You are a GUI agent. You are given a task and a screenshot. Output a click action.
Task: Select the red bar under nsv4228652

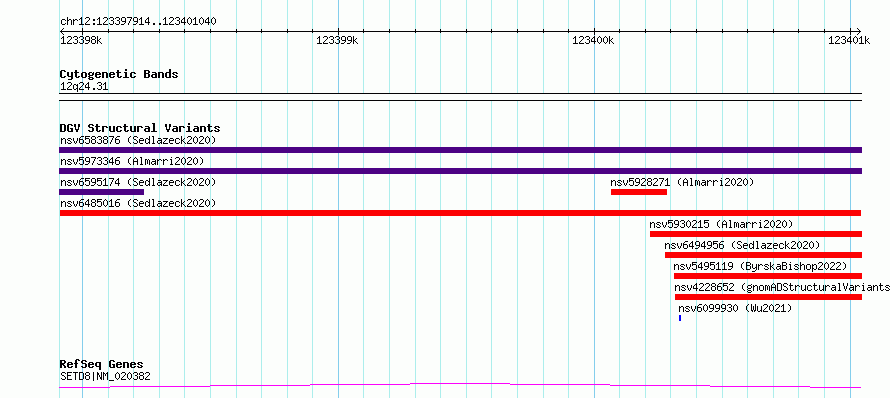tap(768, 297)
